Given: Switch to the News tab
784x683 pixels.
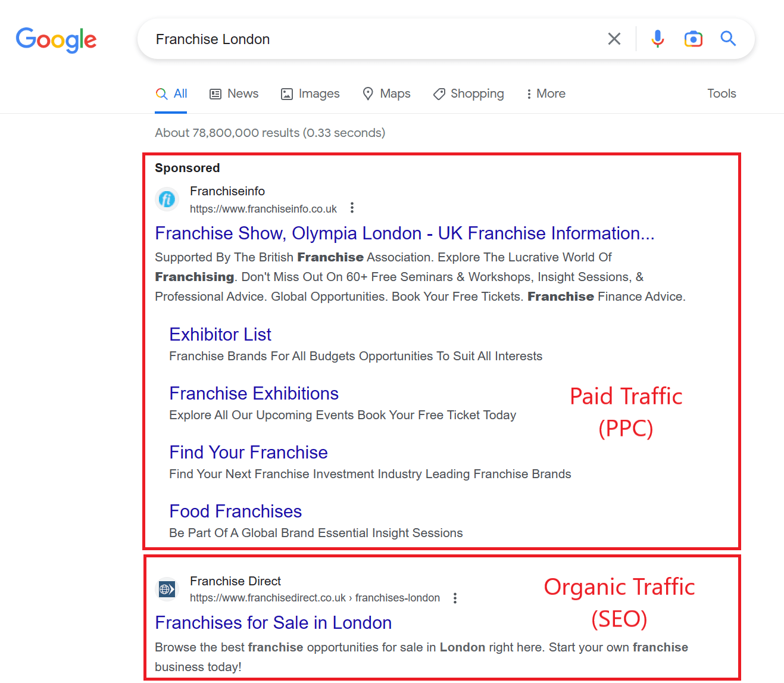Looking at the screenshot, I should point(234,93).
